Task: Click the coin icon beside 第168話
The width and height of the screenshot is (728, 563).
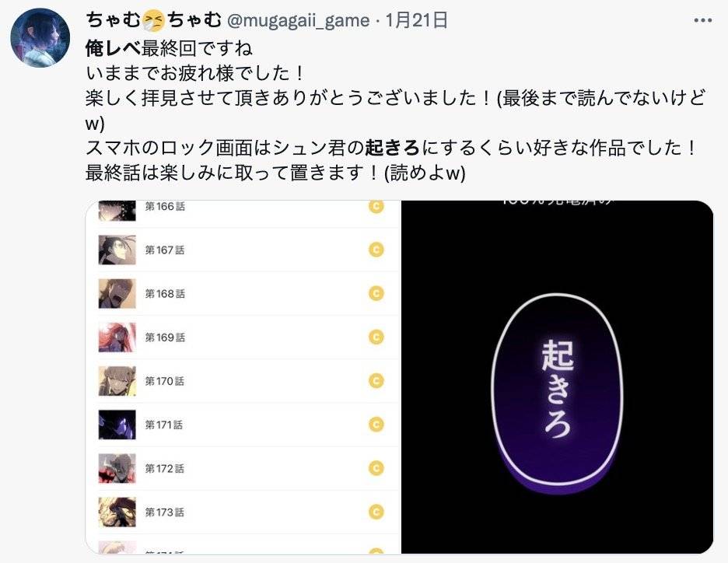Action: click(x=376, y=293)
